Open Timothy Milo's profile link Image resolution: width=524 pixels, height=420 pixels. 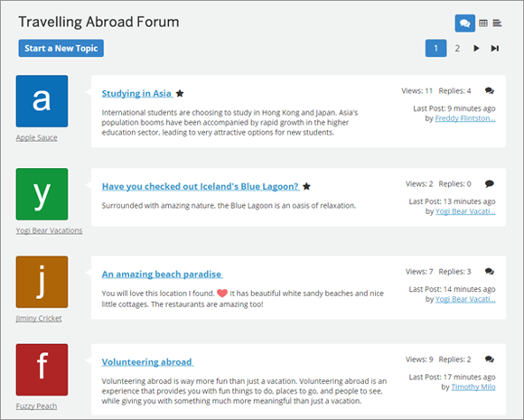click(473, 387)
